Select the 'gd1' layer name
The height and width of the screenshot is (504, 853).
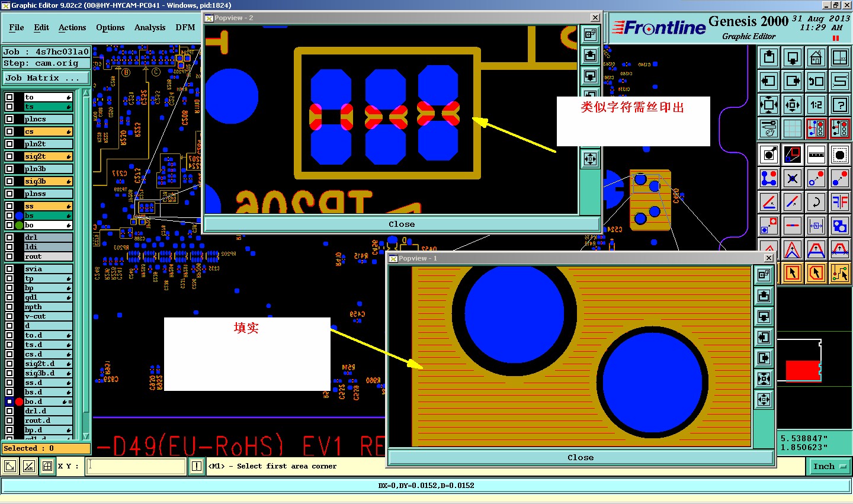click(x=48, y=297)
